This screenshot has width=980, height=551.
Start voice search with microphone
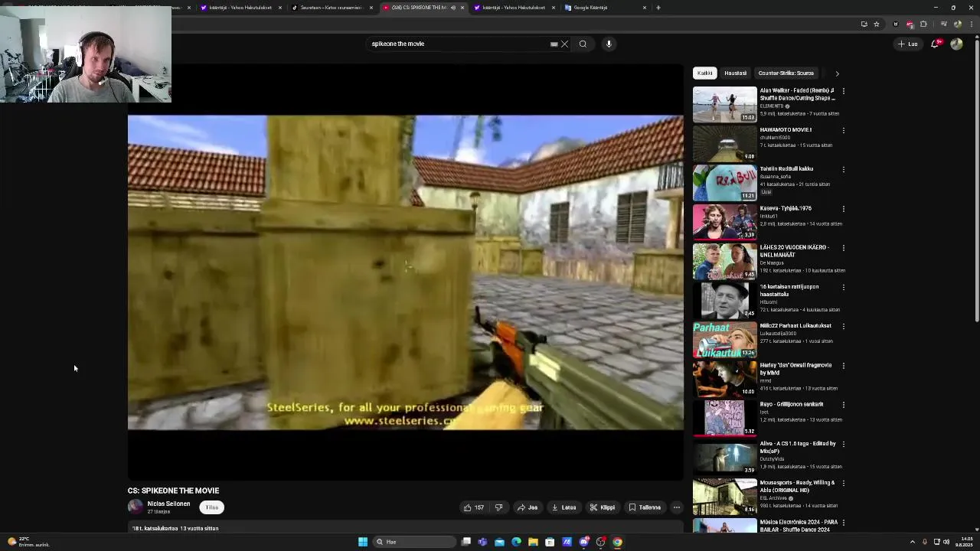(609, 44)
